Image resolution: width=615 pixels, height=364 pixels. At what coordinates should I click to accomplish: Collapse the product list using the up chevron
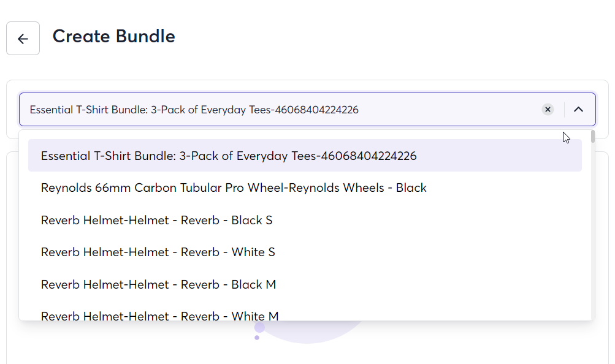[x=579, y=109]
